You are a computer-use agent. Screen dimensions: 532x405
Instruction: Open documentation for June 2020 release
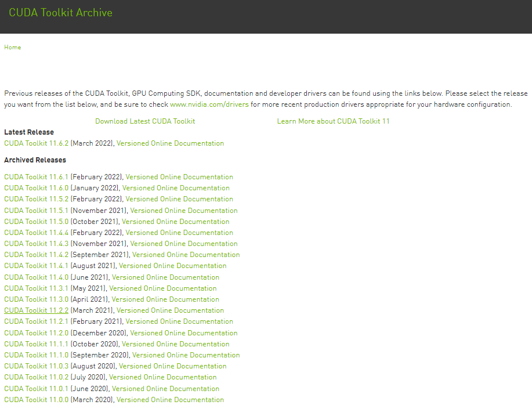pyautogui.click(x=165, y=389)
